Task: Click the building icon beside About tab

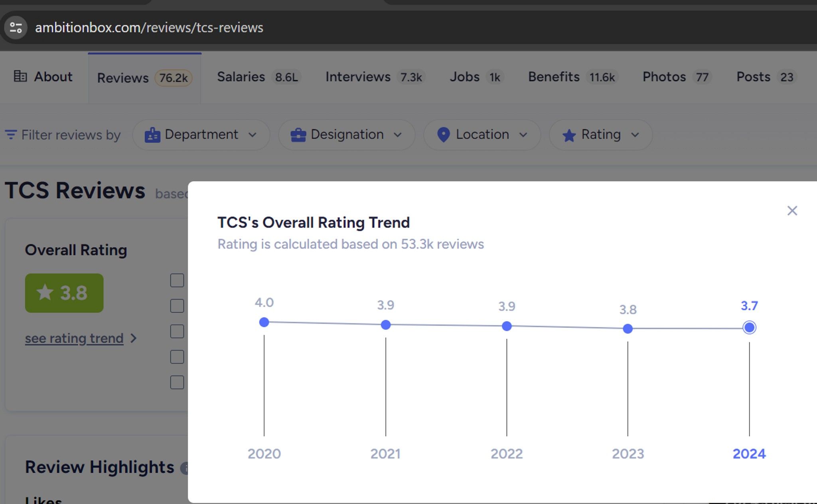Action: (x=21, y=77)
